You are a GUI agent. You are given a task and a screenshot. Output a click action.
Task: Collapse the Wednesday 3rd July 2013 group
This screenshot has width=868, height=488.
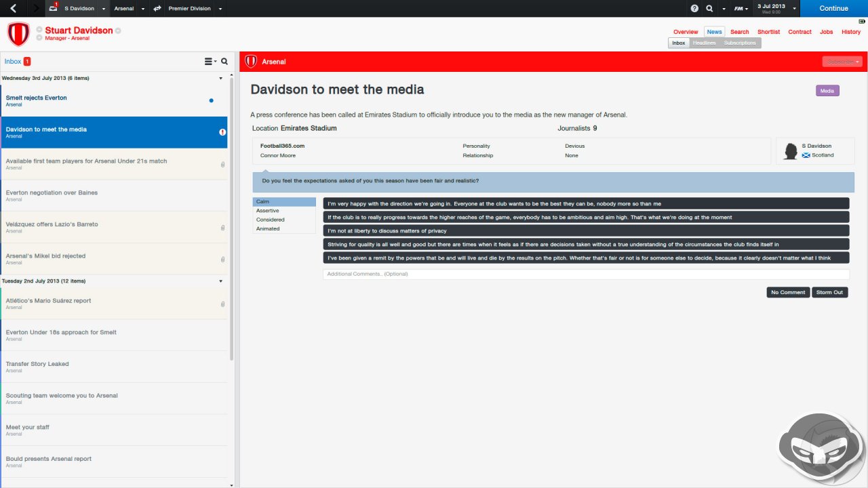pos(220,79)
